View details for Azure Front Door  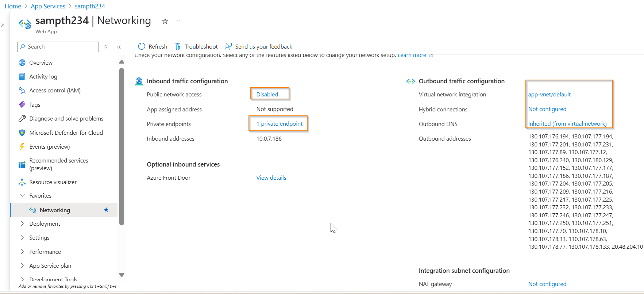click(271, 177)
